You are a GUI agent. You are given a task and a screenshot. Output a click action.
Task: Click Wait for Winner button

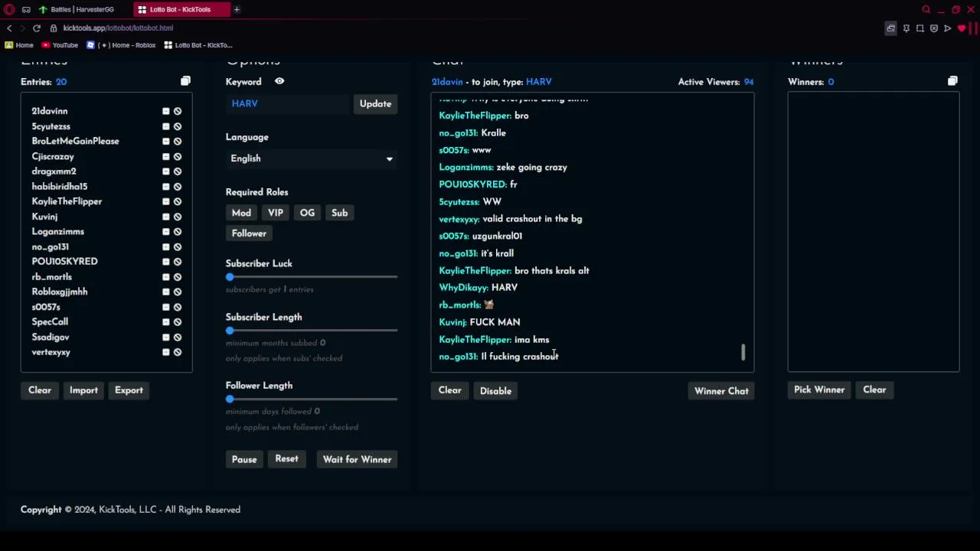point(357,459)
